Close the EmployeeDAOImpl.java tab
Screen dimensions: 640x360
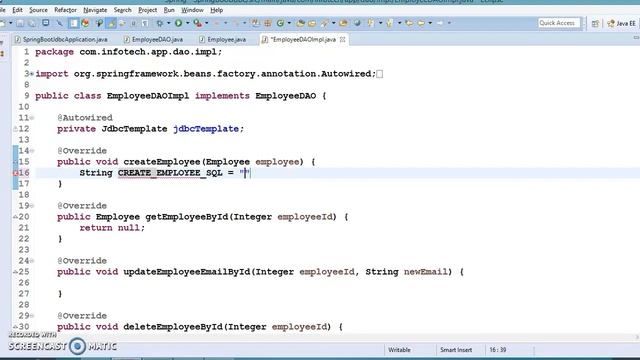click(342, 40)
